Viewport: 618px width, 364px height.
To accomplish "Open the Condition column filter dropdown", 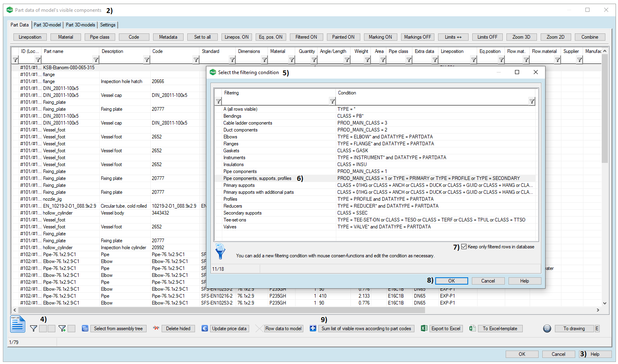I will point(532,101).
